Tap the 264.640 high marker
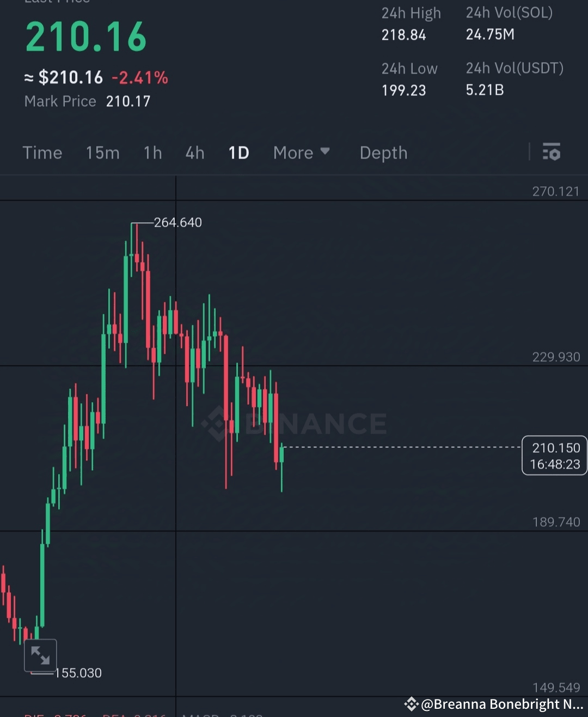 (178, 222)
